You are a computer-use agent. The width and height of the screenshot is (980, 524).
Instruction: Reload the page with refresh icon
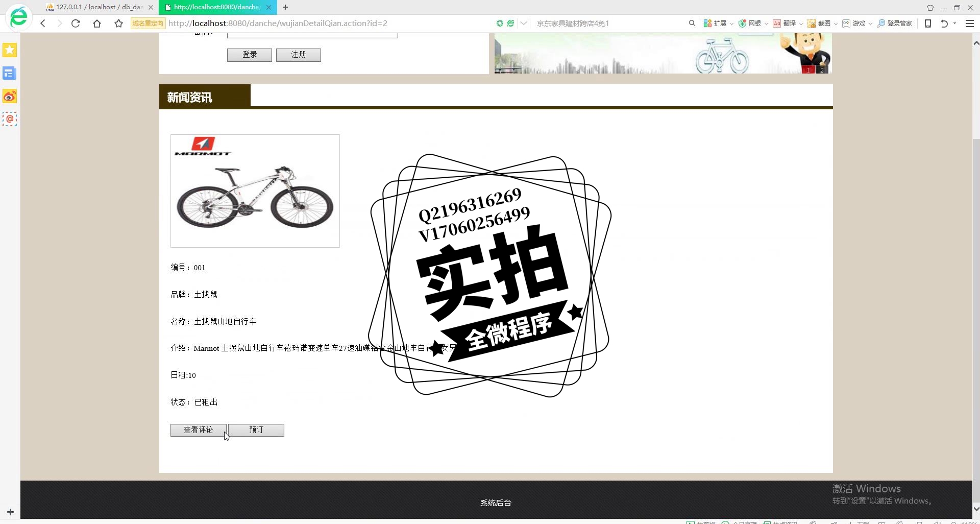[76, 23]
